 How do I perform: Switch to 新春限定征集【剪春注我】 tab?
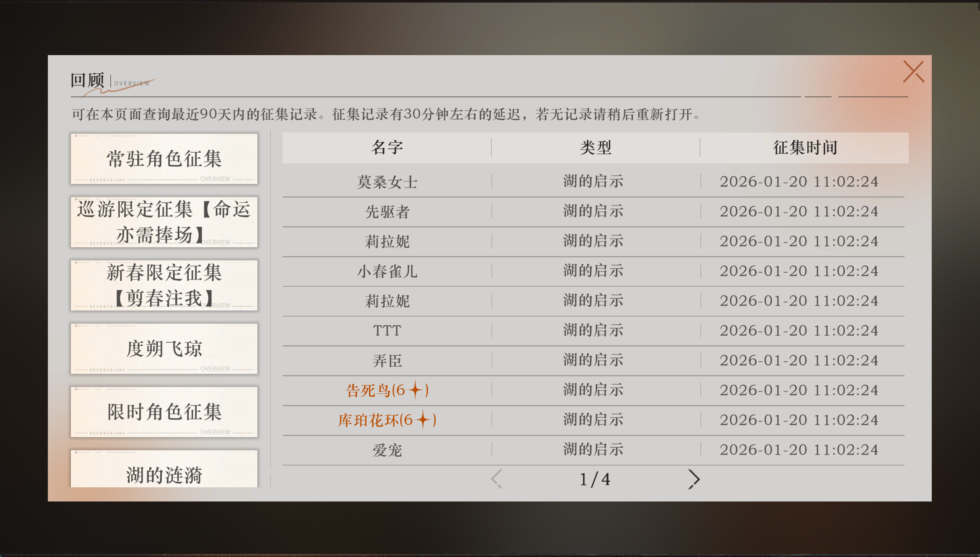[164, 285]
